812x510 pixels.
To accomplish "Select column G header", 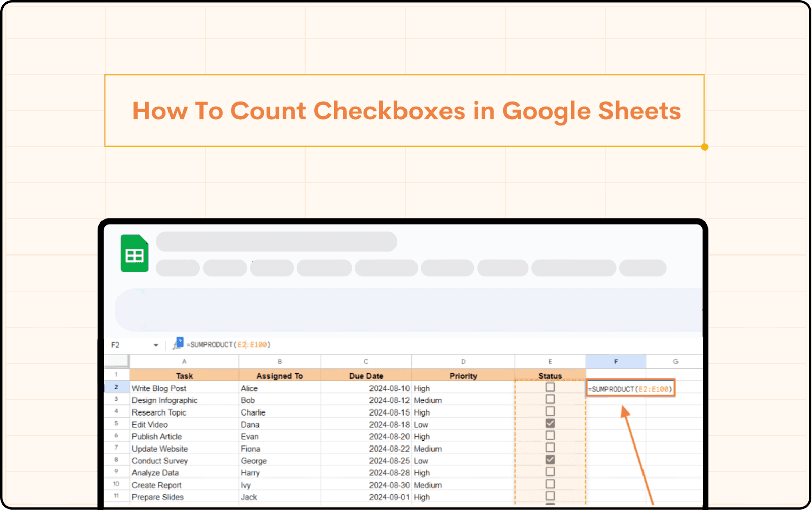I will click(675, 362).
